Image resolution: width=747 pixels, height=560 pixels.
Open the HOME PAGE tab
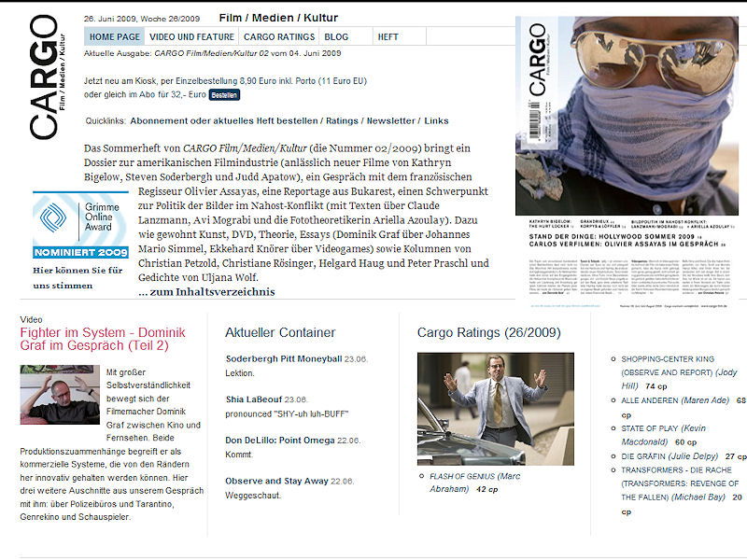[x=114, y=36]
